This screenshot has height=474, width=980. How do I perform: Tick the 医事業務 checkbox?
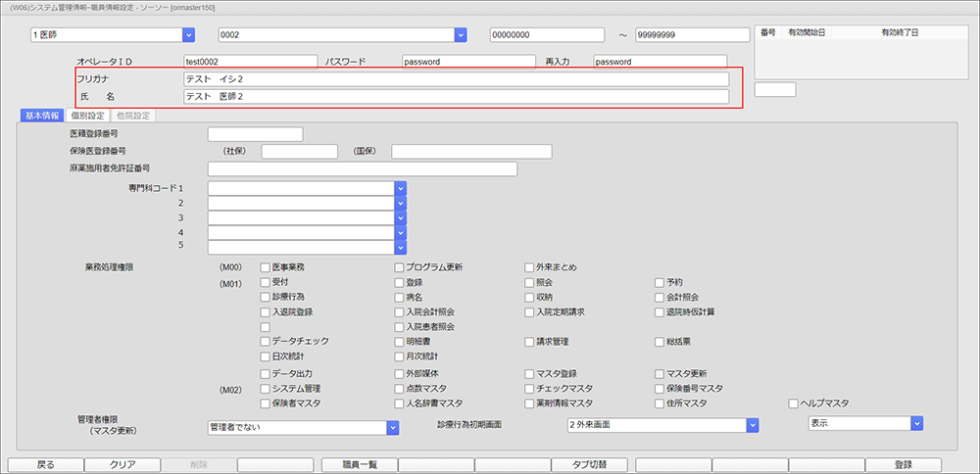265,267
